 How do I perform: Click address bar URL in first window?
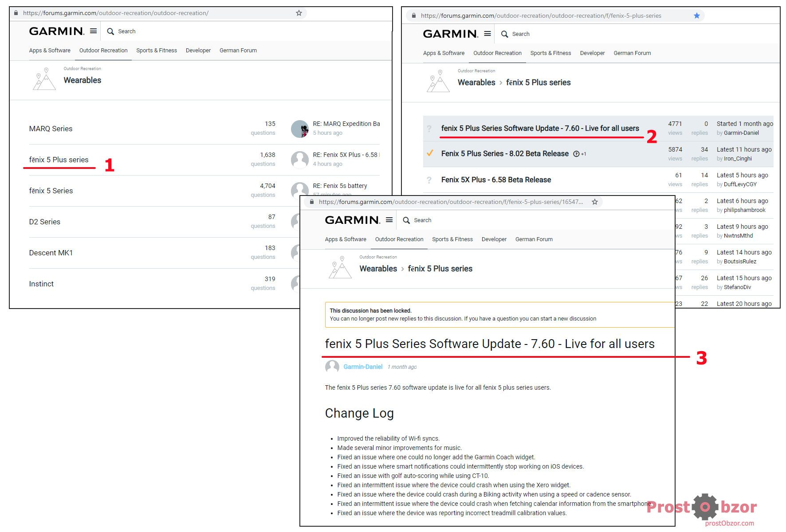pyautogui.click(x=116, y=13)
